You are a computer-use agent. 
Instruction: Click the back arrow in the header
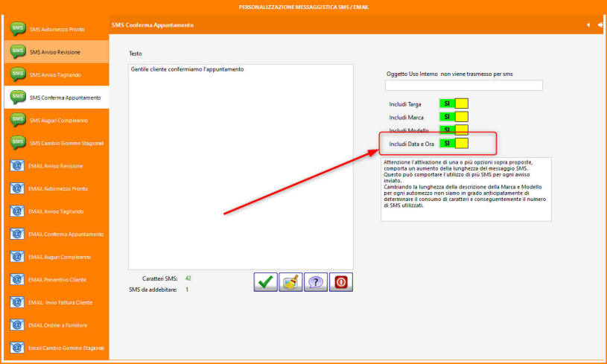click(588, 25)
